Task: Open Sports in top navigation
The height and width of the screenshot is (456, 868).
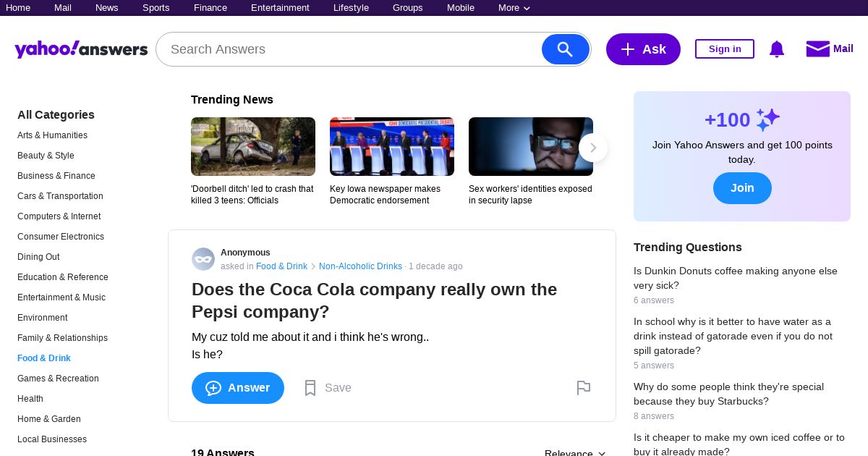Action: click(x=156, y=8)
